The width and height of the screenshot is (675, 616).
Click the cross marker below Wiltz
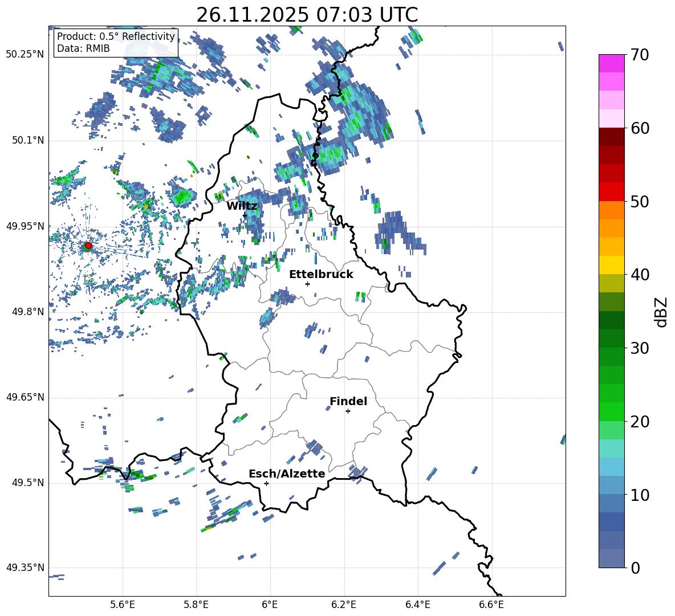[x=245, y=215]
